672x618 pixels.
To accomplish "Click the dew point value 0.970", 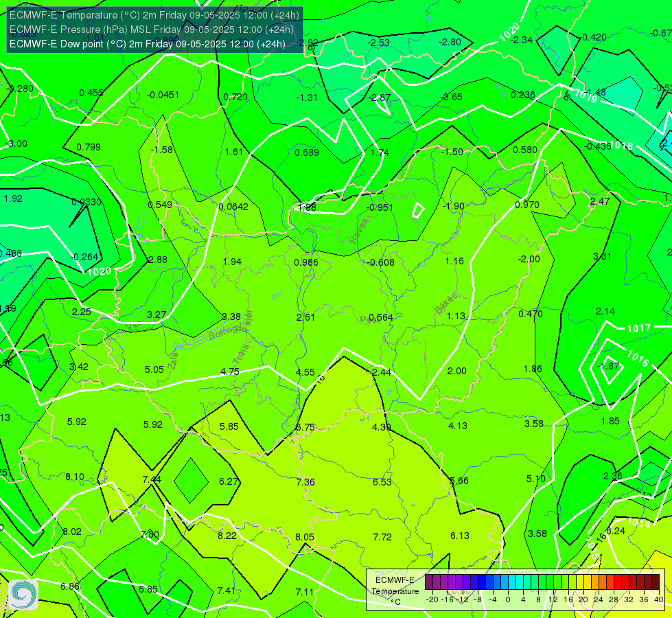I will tap(527, 205).
